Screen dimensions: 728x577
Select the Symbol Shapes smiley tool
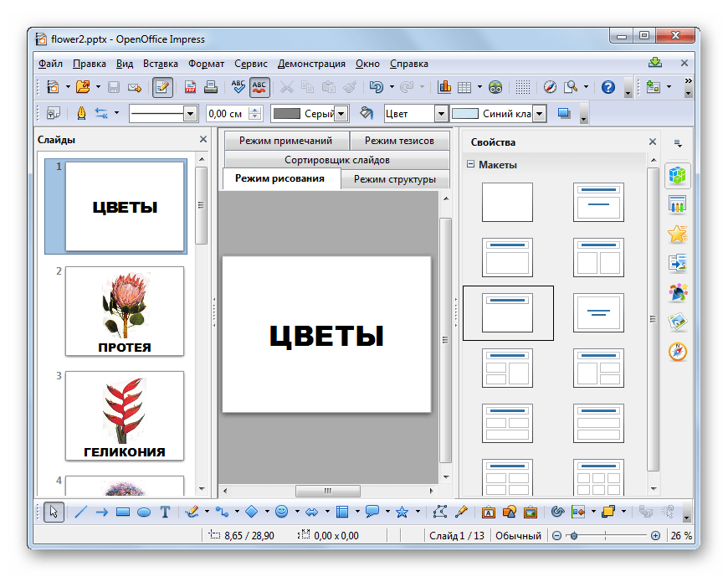click(281, 512)
